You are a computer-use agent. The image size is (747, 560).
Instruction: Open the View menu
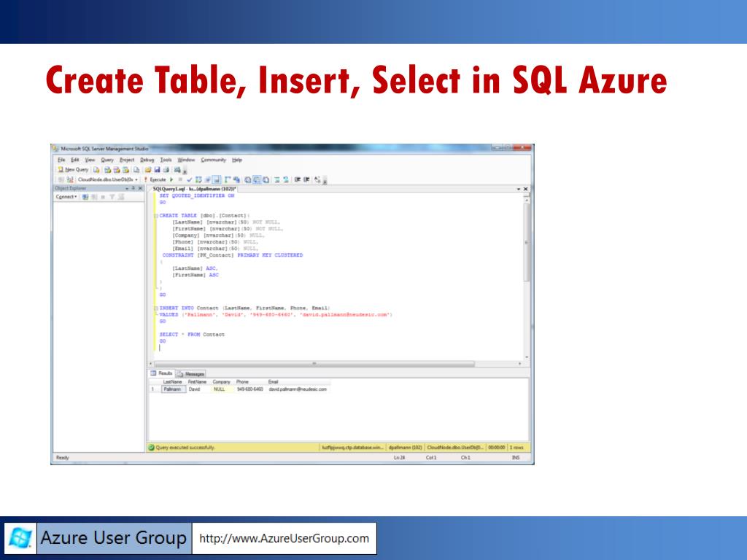[90, 160]
